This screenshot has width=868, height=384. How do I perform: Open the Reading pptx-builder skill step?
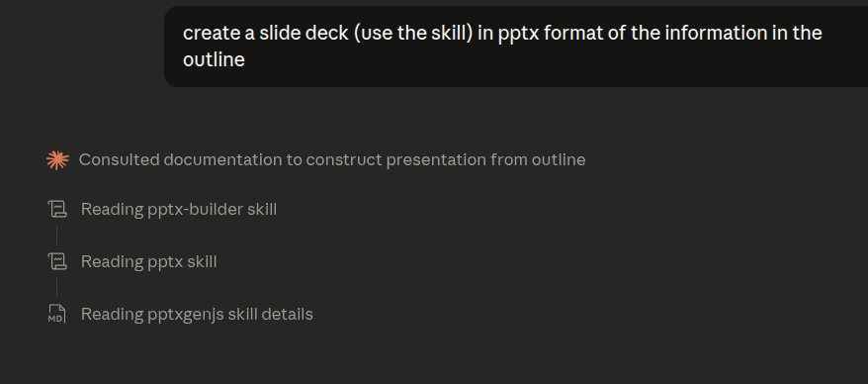click(x=179, y=210)
